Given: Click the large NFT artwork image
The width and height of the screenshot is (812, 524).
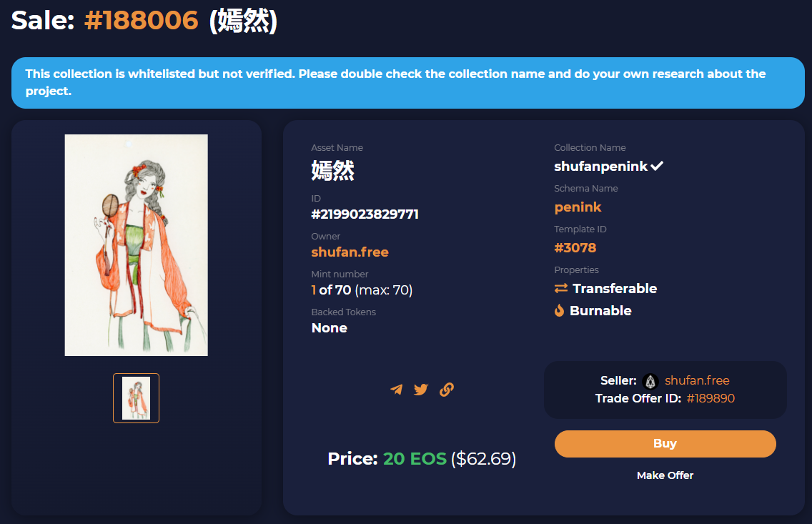Looking at the screenshot, I should [137, 245].
